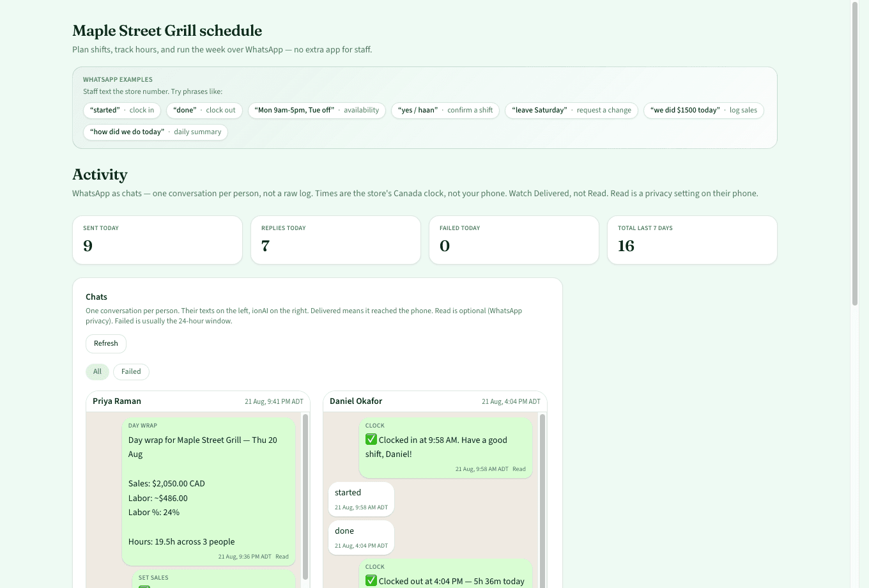Click the "done" message from Daniel

click(361, 538)
